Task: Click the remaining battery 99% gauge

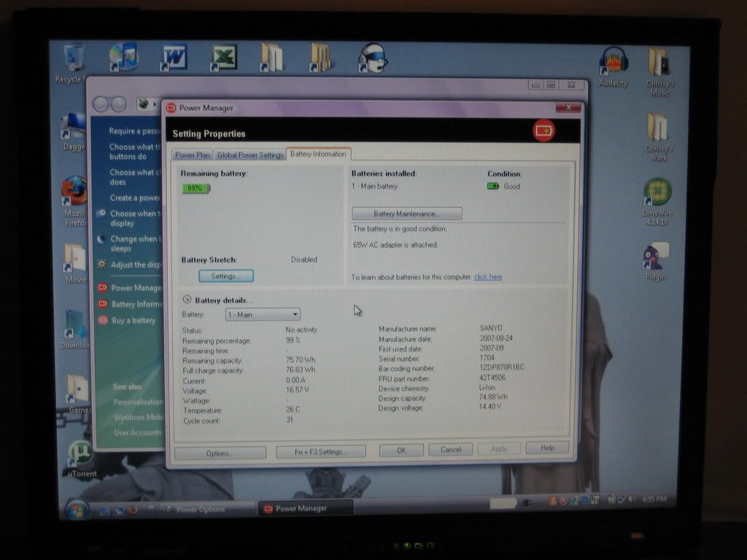Action: pos(196,188)
